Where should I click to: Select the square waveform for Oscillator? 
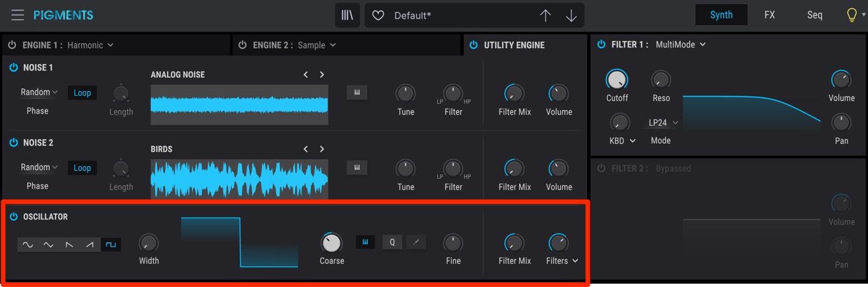[x=110, y=245]
